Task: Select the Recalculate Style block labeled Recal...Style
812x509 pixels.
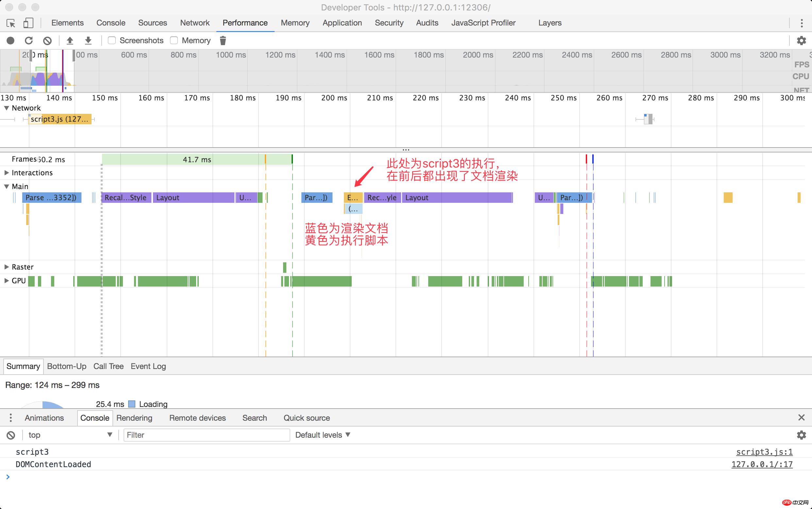Action: (x=126, y=198)
